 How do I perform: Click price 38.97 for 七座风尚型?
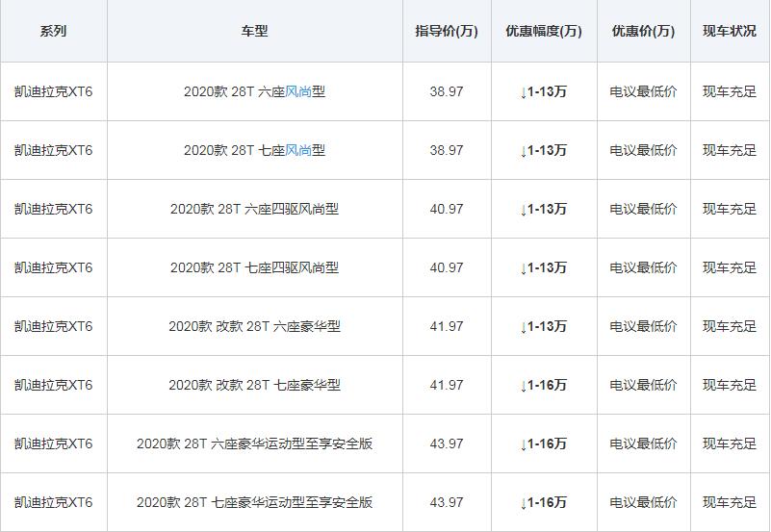[x=447, y=150]
